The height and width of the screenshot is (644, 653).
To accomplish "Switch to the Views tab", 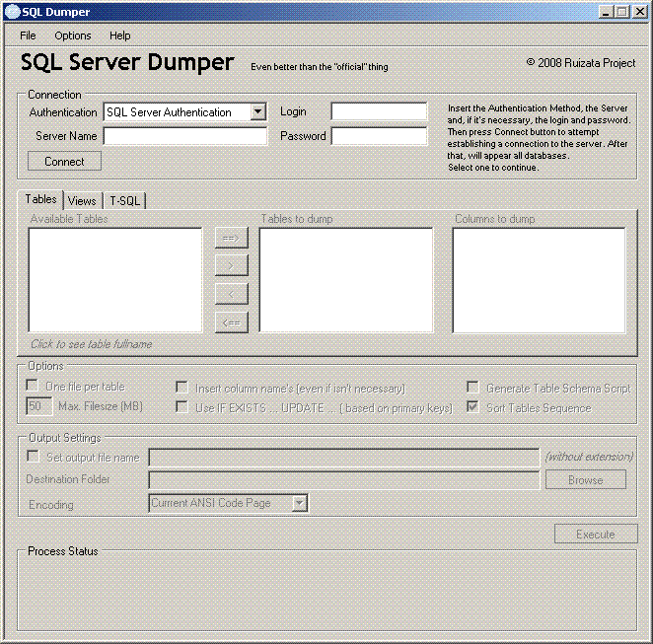I will [82, 201].
